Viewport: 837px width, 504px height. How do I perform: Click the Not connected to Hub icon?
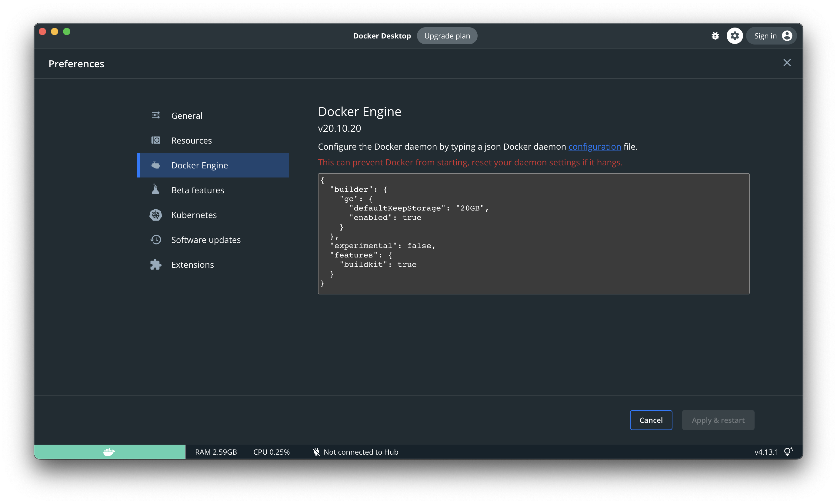pyautogui.click(x=316, y=452)
